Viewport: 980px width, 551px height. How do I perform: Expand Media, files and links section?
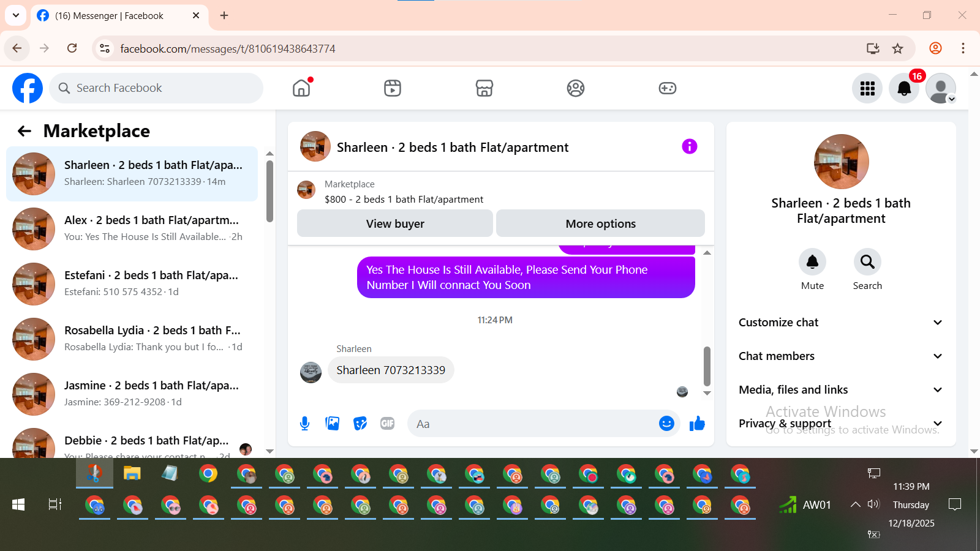click(841, 389)
